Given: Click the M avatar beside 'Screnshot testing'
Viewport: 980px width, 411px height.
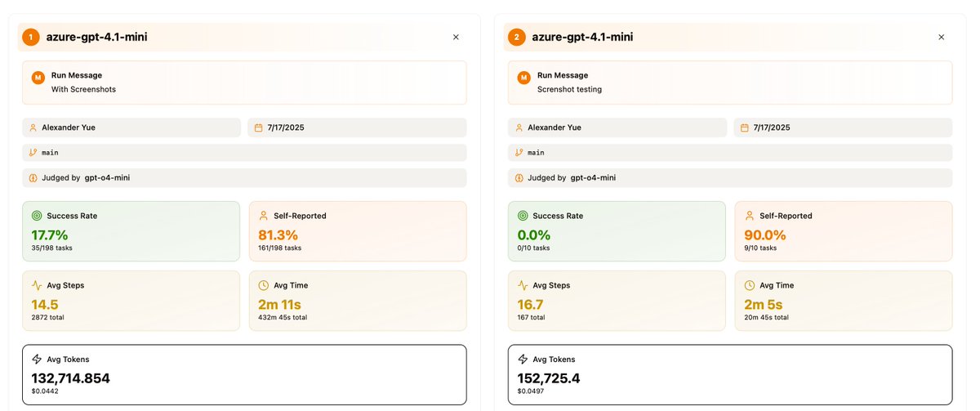Looking at the screenshot, I should pos(523,78).
